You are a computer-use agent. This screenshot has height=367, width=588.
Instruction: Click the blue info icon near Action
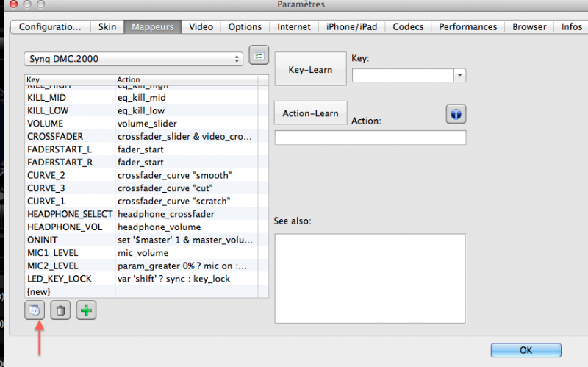[456, 114]
